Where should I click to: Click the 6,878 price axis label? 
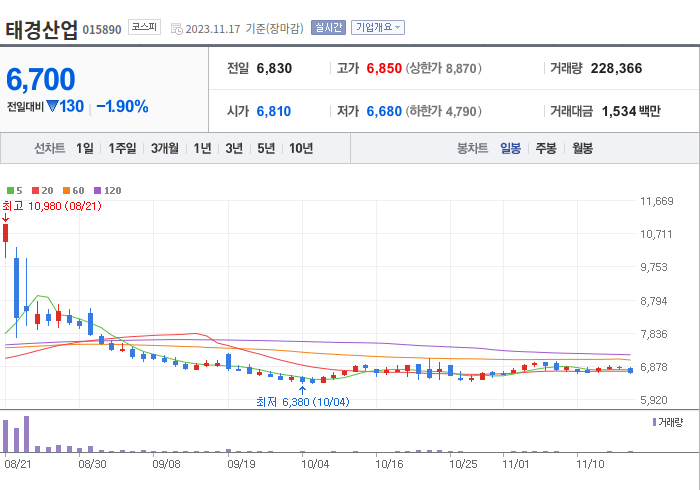654,367
